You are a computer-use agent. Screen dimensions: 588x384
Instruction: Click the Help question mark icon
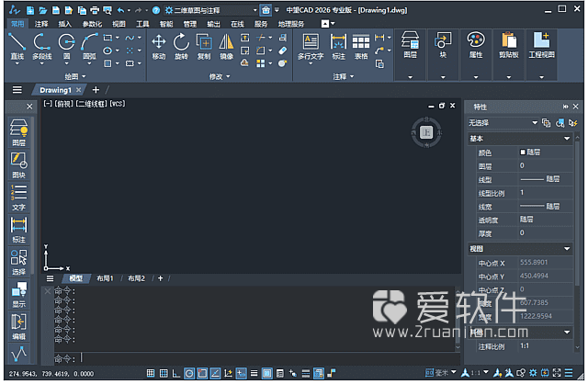click(x=156, y=10)
